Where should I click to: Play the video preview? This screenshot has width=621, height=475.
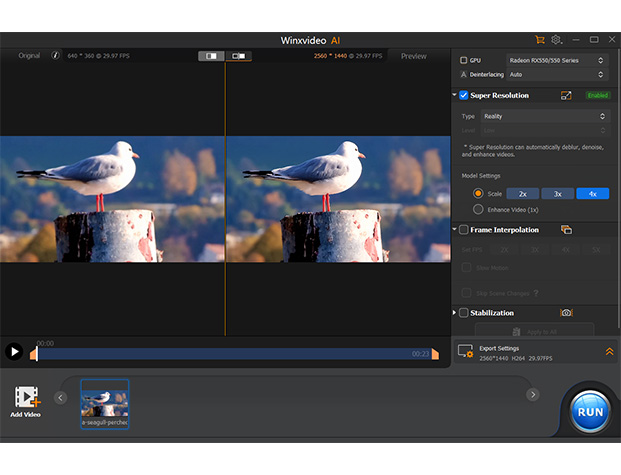coord(14,351)
